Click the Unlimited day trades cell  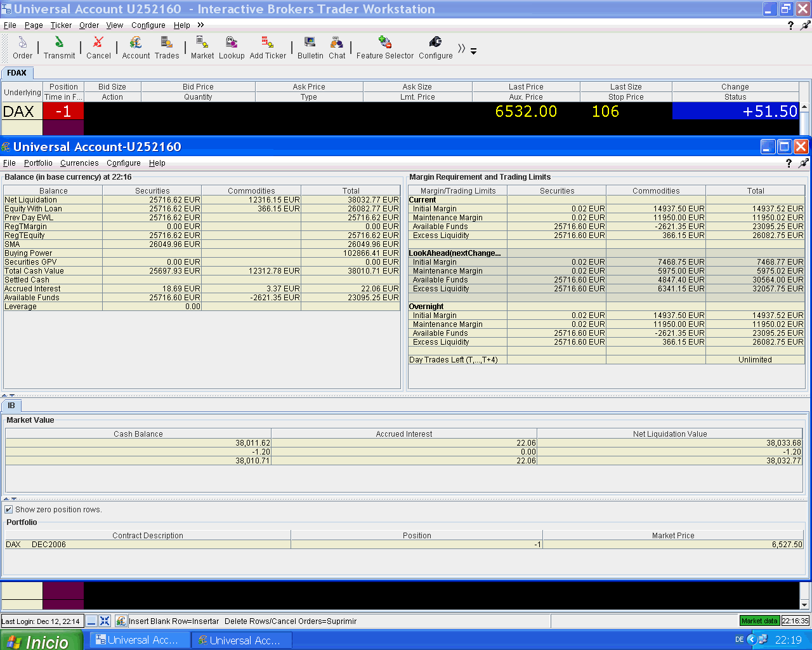(x=755, y=359)
